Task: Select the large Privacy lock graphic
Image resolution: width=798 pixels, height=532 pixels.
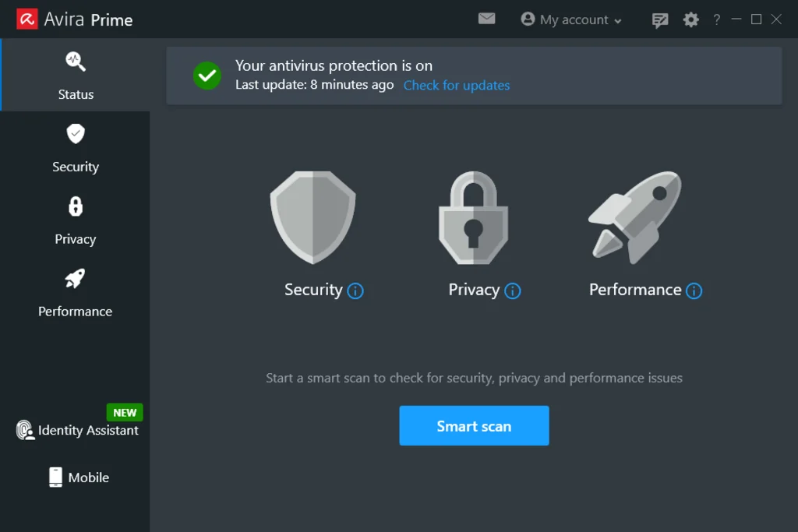Action: (474, 218)
